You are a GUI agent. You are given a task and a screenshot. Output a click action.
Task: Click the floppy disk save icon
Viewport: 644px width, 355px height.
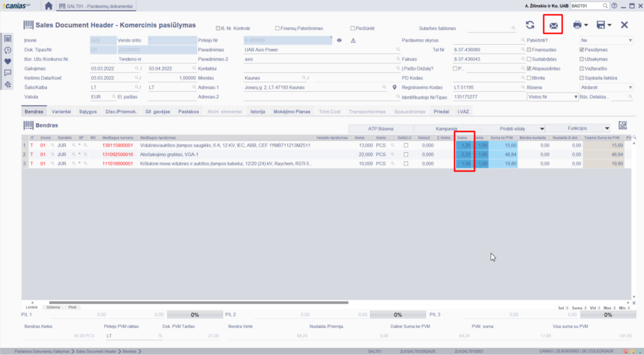pos(601,25)
